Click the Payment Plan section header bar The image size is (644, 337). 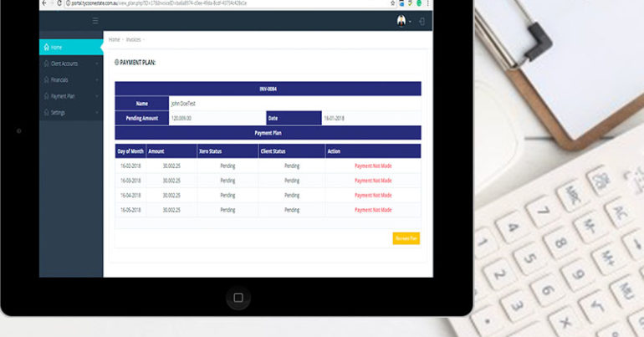(x=268, y=133)
